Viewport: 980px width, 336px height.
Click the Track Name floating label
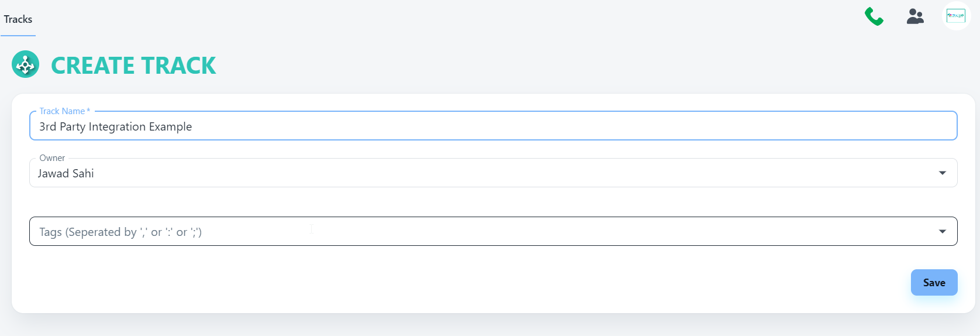point(61,111)
